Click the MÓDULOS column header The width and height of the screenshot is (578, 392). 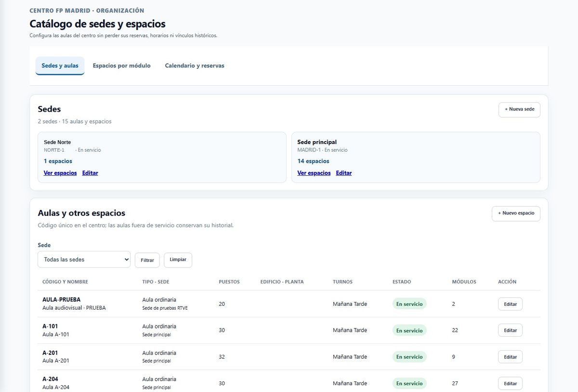(464, 282)
